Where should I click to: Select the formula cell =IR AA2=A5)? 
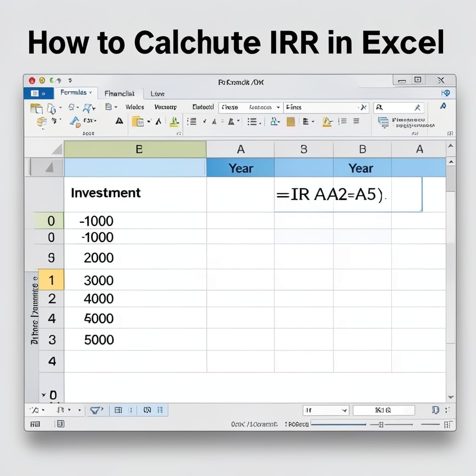click(348, 194)
